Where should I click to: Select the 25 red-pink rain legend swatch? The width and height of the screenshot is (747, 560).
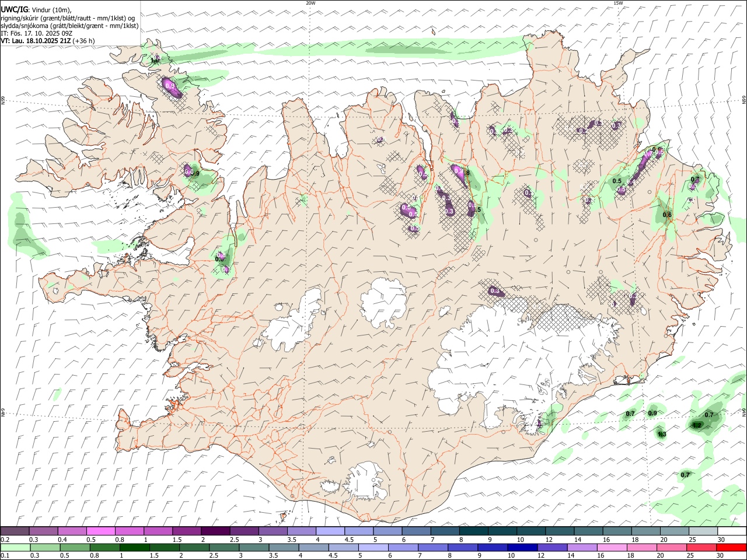pos(702,548)
